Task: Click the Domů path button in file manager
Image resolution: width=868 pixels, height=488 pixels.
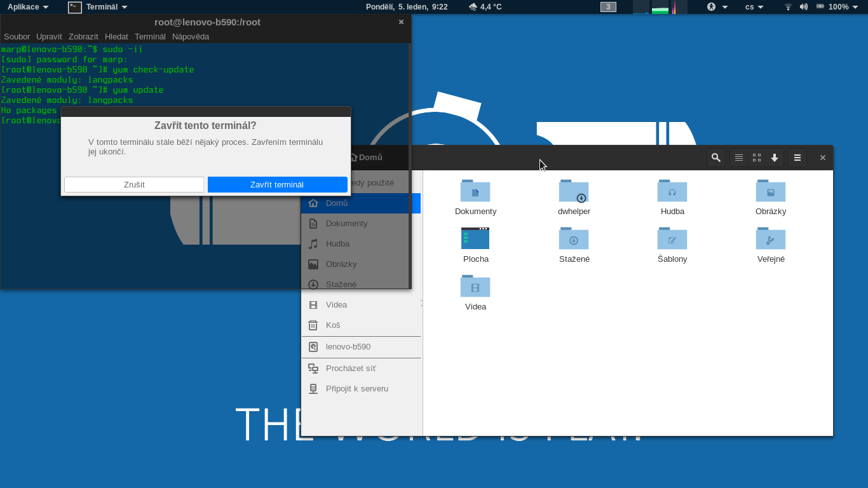Action: pyautogui.click(x=366, y=158)
